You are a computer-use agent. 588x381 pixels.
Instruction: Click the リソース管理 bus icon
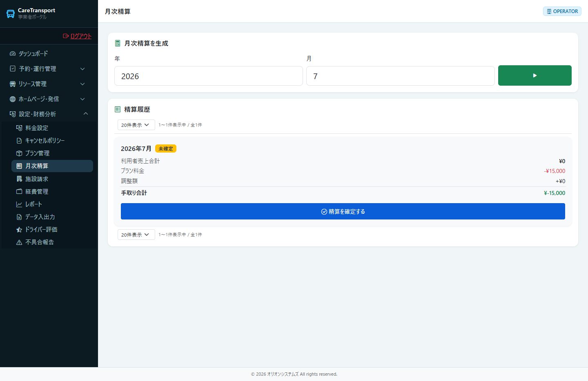tap(13, 84)
